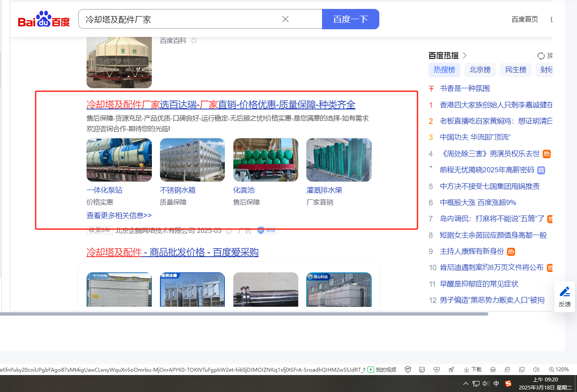Open the 百度首页 link
Viewport: 577px width, 392px height.
click(x=525, y=20)
